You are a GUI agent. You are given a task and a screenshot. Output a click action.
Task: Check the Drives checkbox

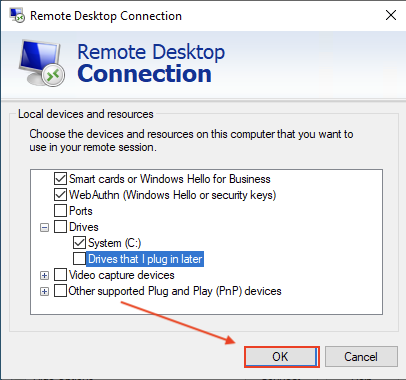60,227
